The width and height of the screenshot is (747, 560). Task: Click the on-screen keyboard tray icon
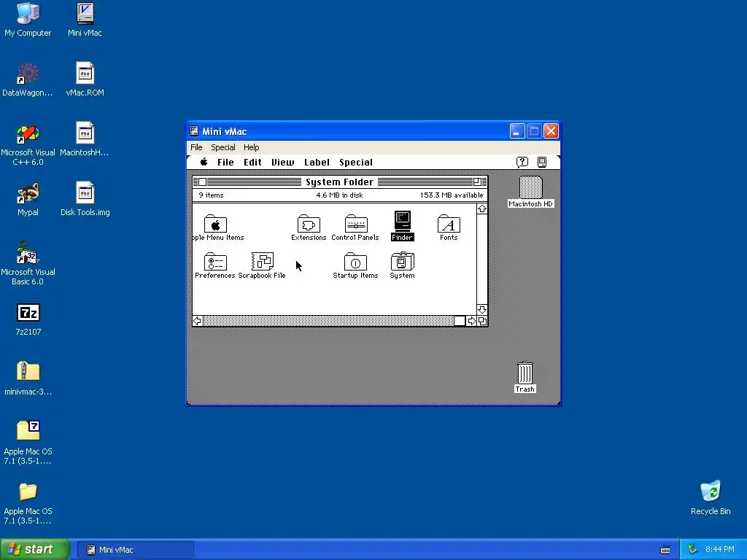[665, 550]
